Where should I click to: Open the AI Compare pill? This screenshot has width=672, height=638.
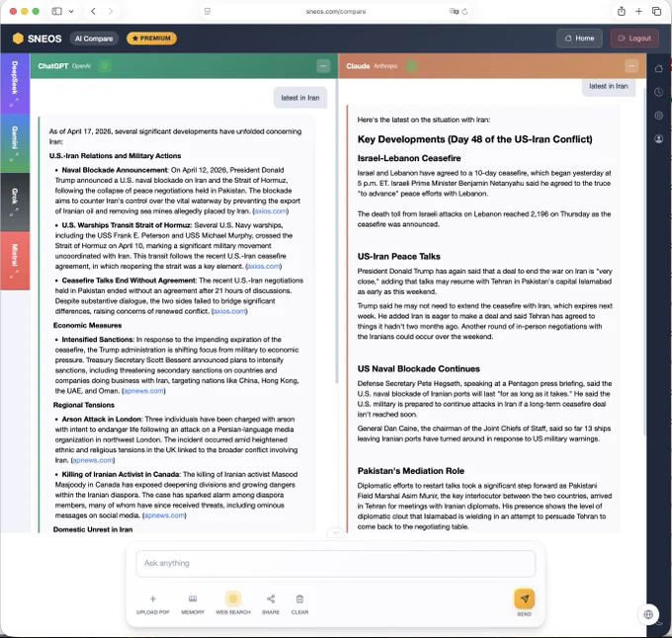94,39
